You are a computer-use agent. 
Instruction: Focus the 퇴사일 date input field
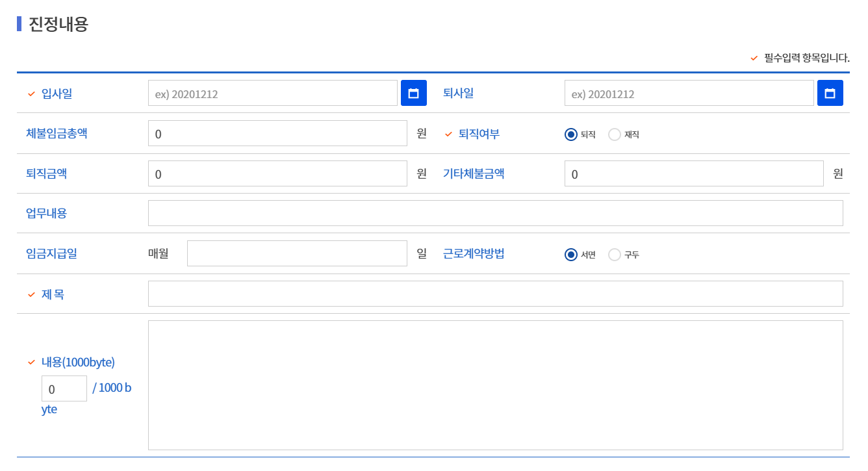coord(689,93)
